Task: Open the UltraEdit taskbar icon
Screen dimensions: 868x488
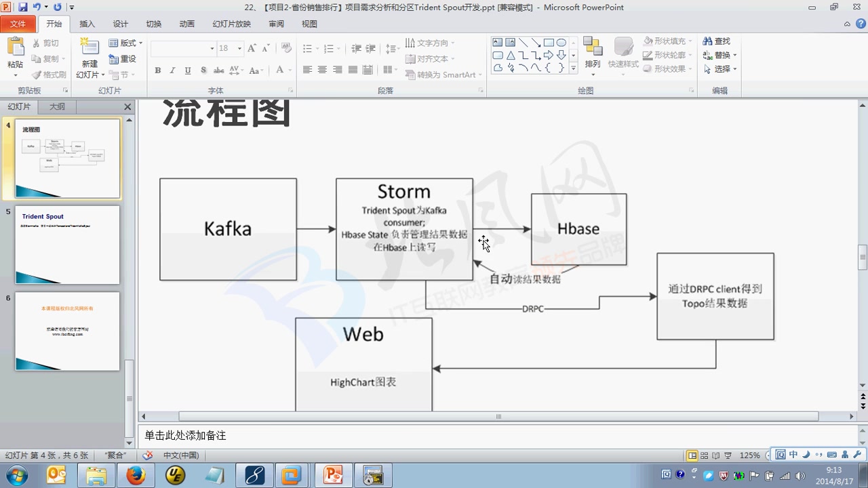Action: click(x=176, y=475)
